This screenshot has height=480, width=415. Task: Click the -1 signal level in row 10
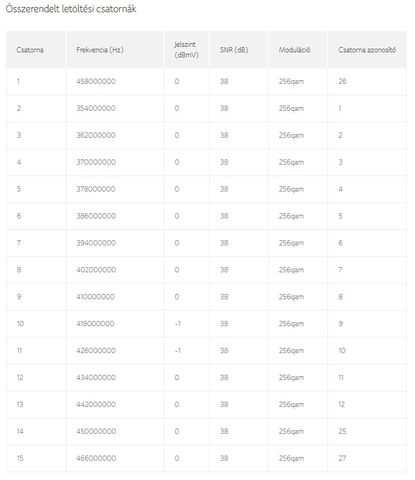[x=178, y=324]
